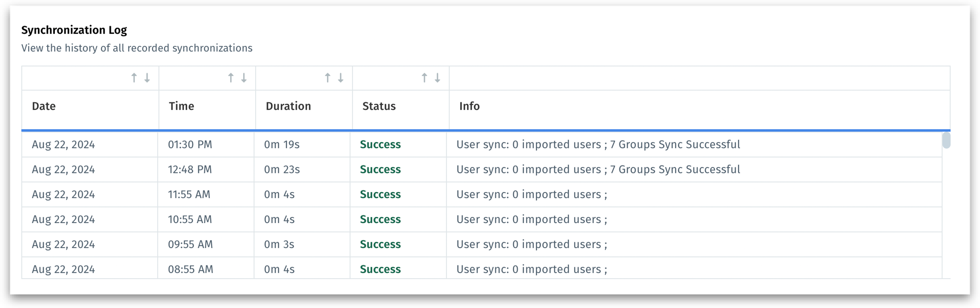980x308 pixels.
Task: Click the Time column header
Action: coord(181,106)
